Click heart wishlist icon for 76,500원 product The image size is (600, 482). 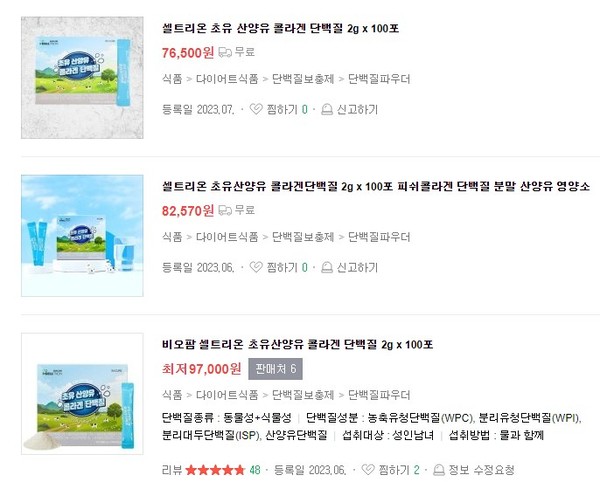(256, 109)
